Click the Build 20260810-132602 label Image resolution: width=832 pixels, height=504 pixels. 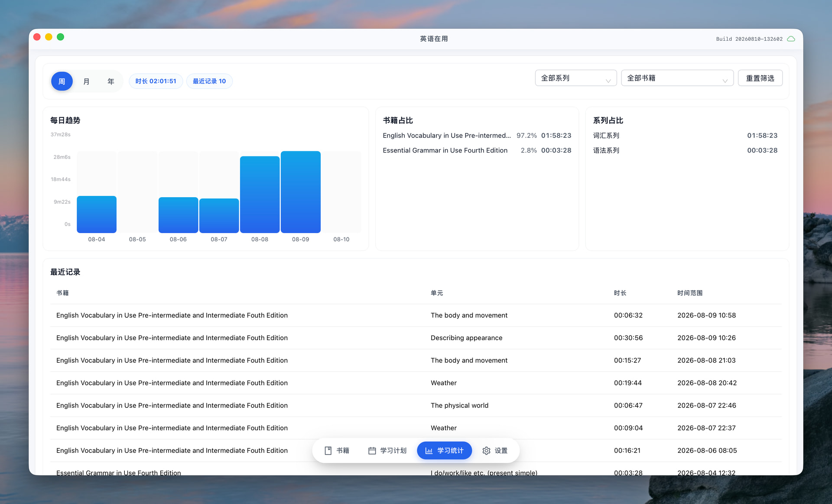pyautogui.click(x=749, y=39)
